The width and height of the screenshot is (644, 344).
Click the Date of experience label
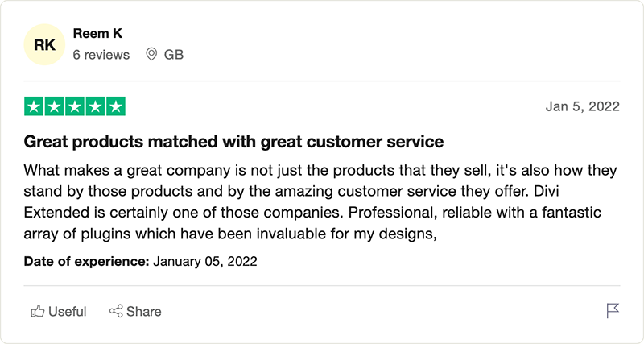[x=86, y=261]
